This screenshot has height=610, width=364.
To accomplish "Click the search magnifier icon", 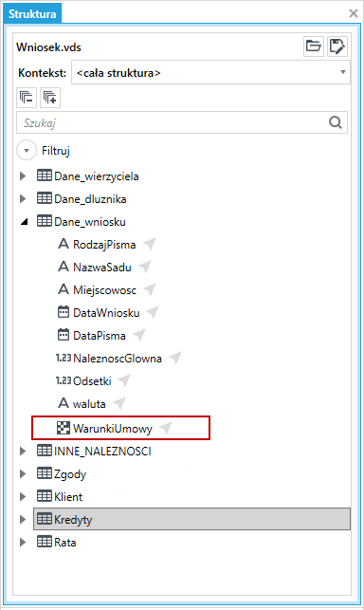I will [336, 122].
